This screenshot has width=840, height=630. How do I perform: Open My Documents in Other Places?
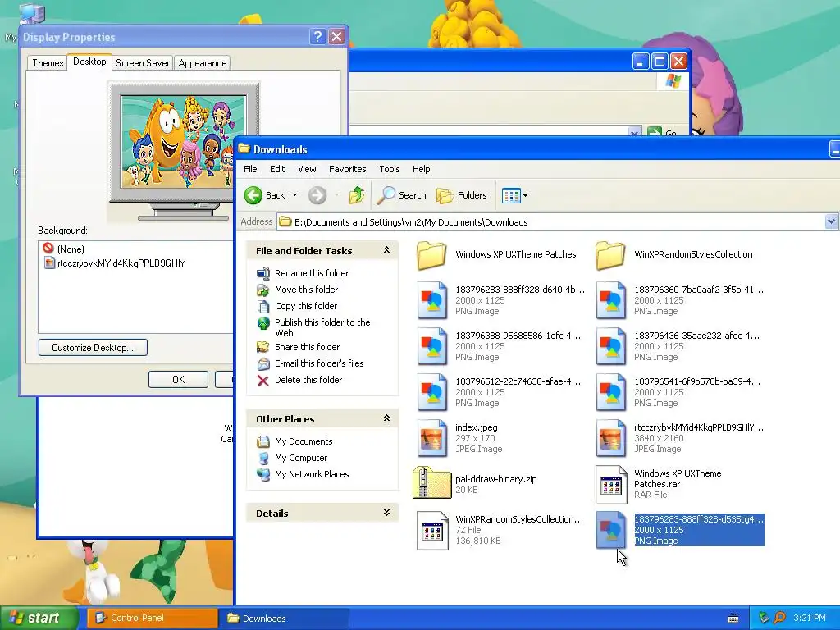click(x=304, y=441)
